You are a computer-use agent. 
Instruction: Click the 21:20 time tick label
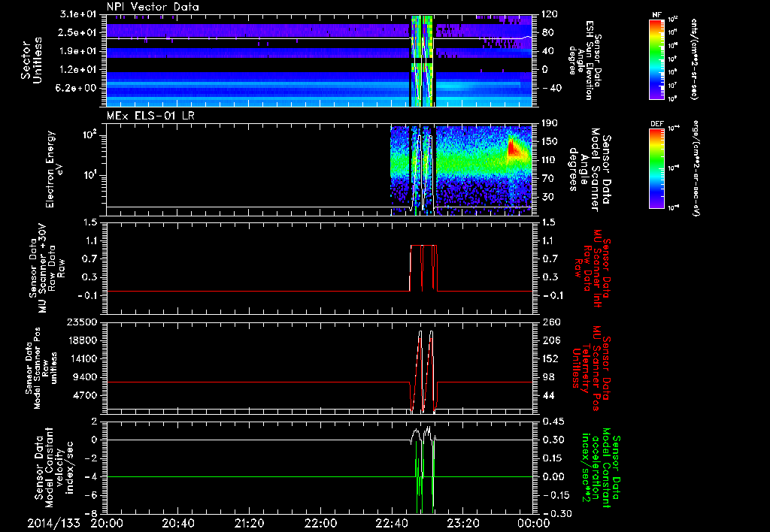[250, 523]
